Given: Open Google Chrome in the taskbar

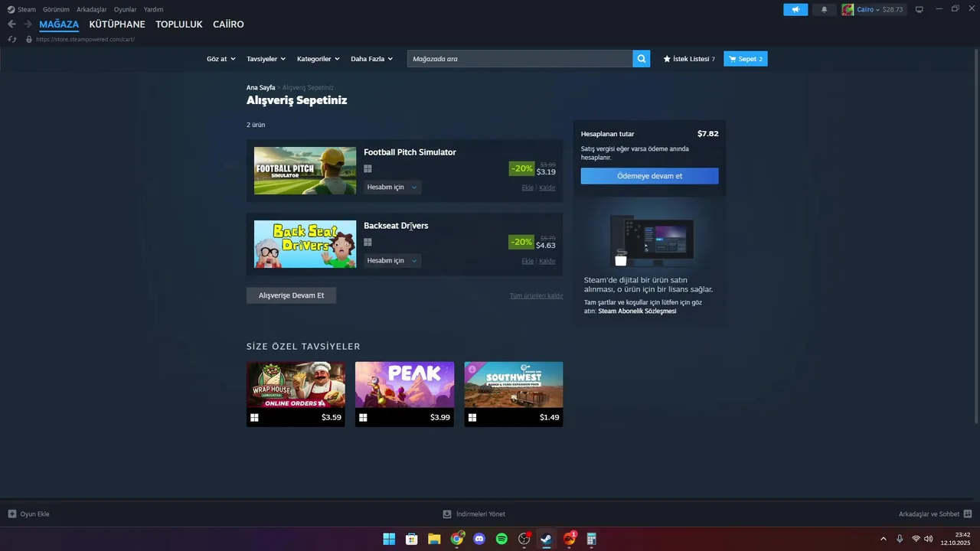Looking at the screenshot, I should pyautogui.click(x=457, y=539).
